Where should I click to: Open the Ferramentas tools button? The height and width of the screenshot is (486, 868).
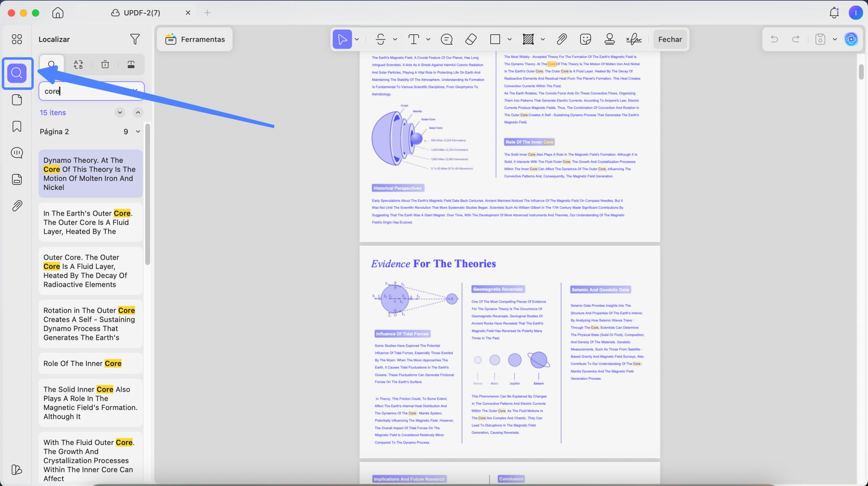[x=195, y=39]
